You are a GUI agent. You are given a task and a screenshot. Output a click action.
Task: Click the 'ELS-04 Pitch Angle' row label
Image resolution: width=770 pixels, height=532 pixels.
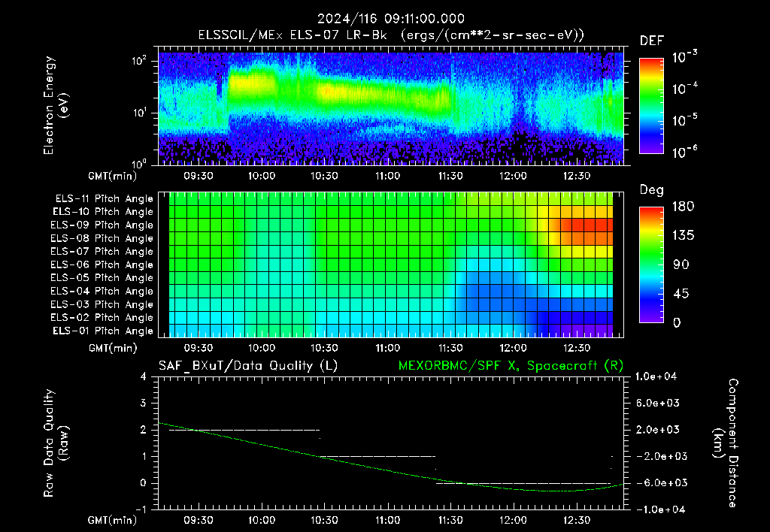point(102,291)
